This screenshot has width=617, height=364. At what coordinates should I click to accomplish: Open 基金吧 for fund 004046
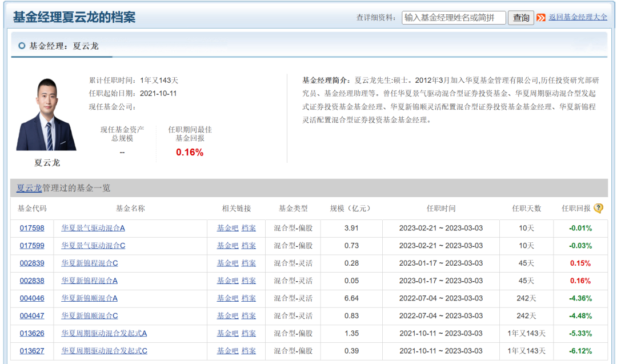point(227,298)
